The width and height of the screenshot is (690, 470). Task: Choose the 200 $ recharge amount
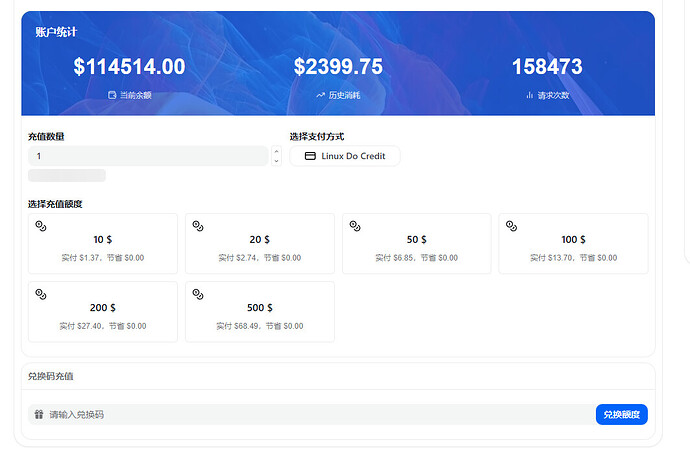point(103,312)
